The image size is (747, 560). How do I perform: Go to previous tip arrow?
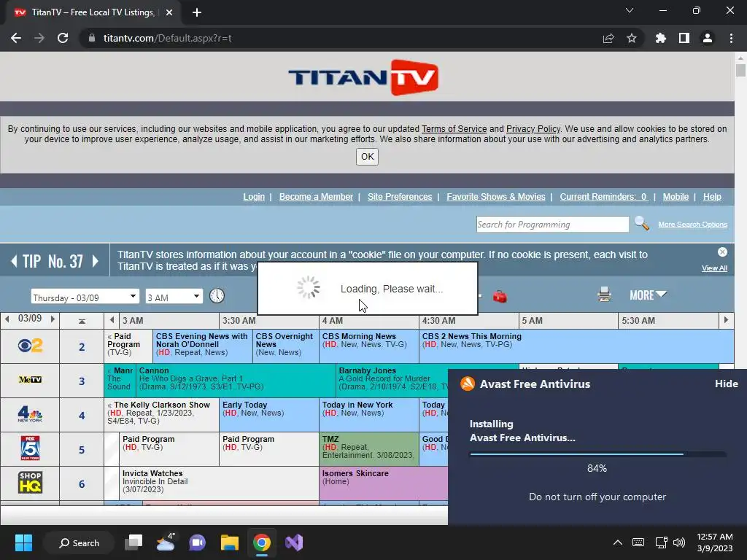coord(14,261)
